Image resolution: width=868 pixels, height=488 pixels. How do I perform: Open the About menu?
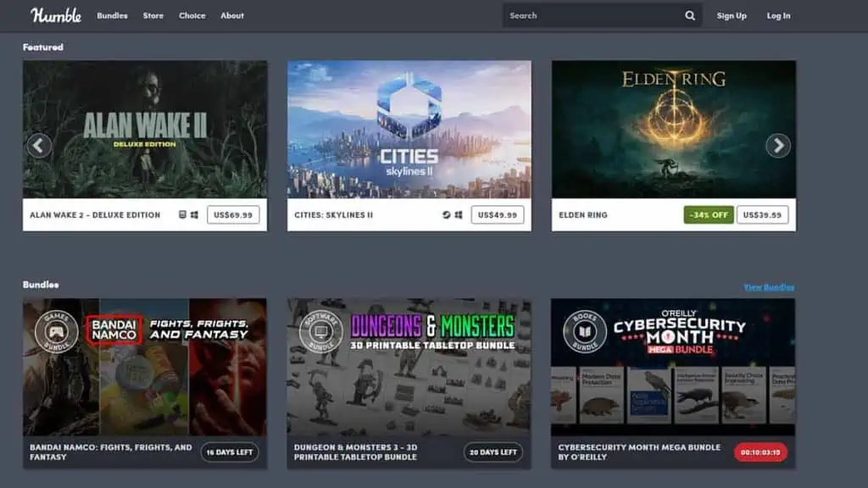[232, 14]
